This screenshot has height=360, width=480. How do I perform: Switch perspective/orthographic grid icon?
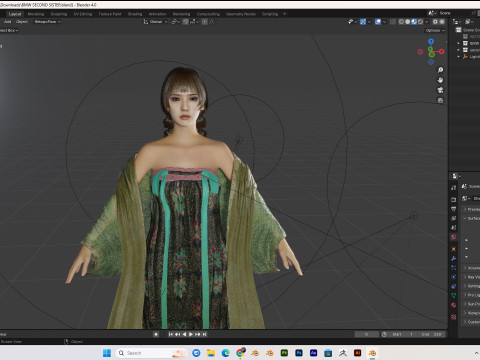(440, 100)
